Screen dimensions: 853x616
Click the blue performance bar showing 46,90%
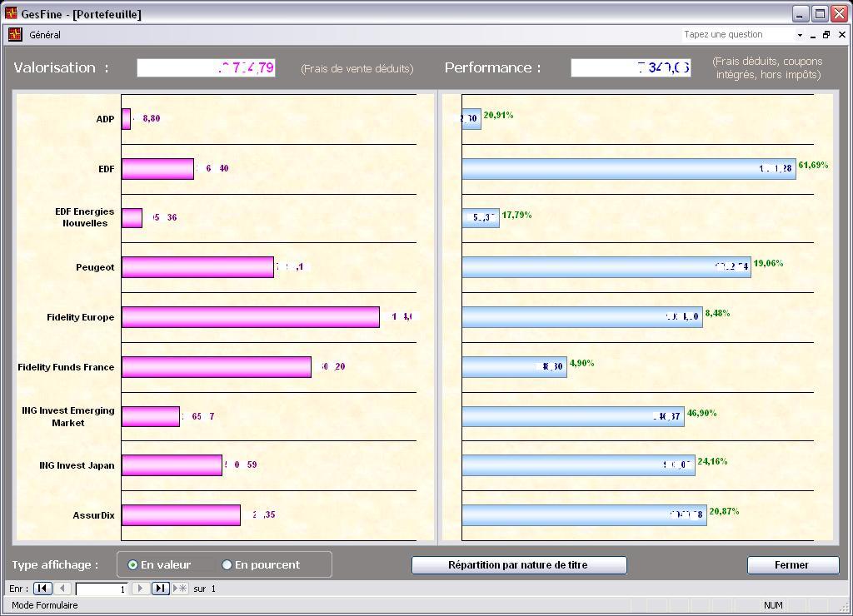pyautogui.click(x=573, y=416)
